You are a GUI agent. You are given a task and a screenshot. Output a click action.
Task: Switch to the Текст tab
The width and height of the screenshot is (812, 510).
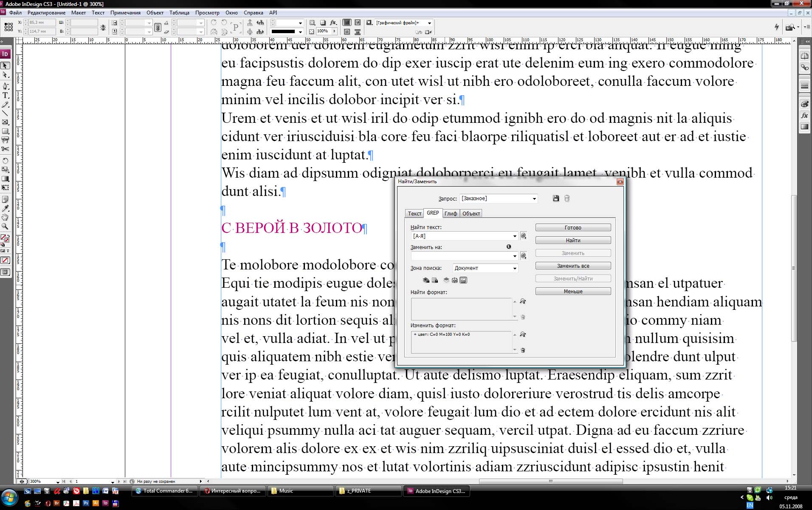pyautogui.click(x=414, y=213)
